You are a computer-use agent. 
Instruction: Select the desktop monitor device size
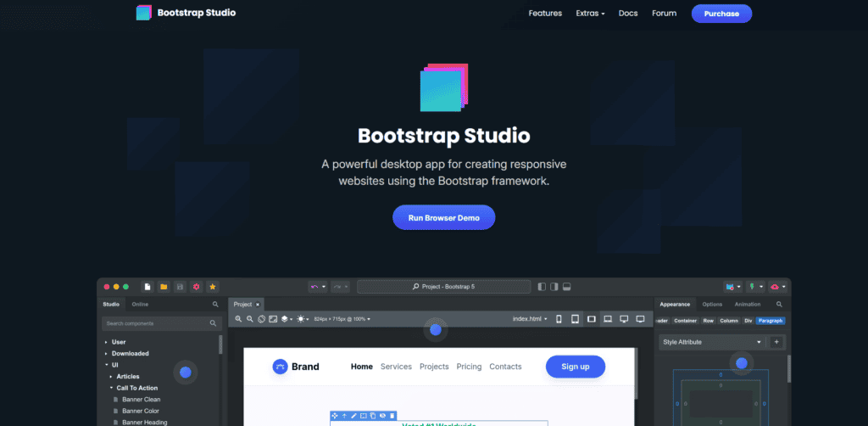[624, 318]
